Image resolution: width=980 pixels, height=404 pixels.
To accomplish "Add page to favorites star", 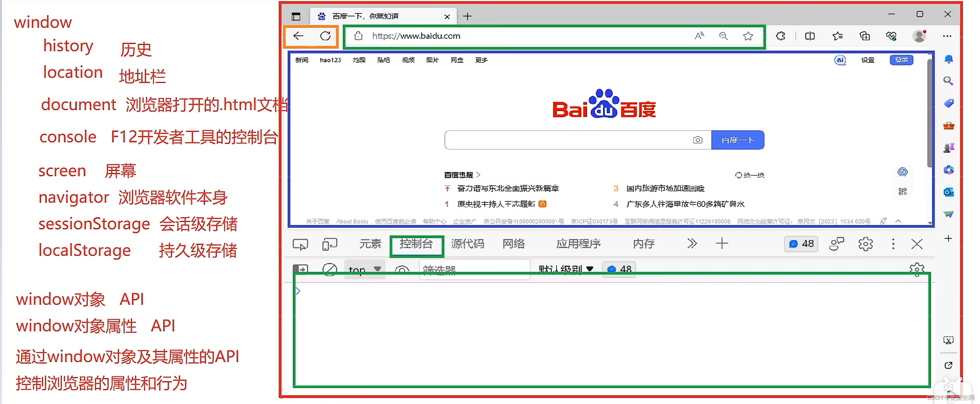I will [748, 36].
